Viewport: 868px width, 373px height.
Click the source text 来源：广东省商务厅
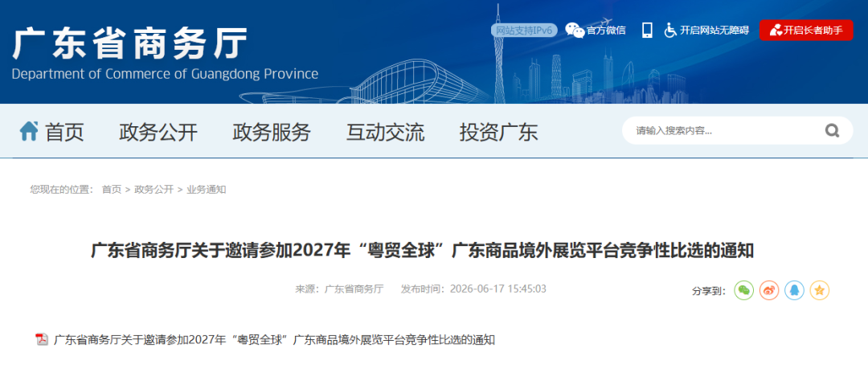coord(339,289)
